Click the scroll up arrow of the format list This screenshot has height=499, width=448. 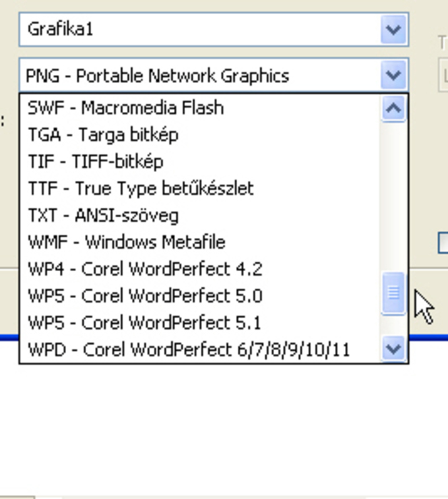pos(393,108)
